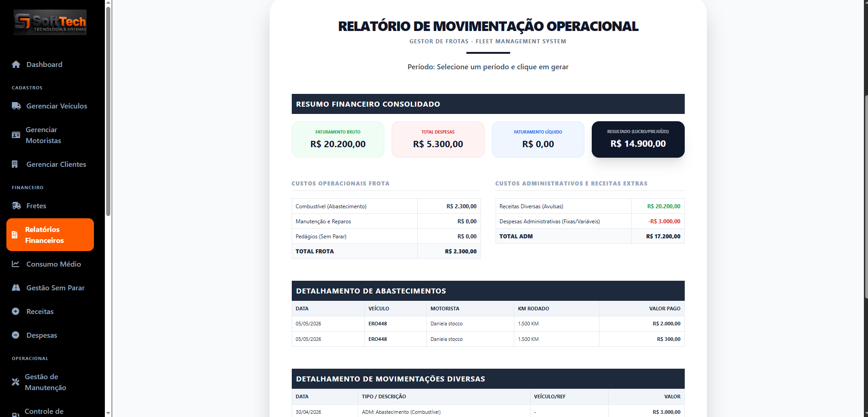Click the Total Despesas R$ 5.300,00 card
Image resolution: width=868 pixels, height=417 pixels.
click(438, 139)
